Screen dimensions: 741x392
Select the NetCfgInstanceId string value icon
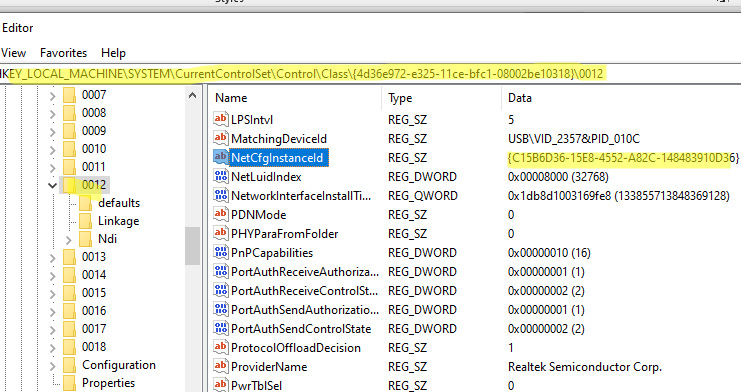click(220, 157)
